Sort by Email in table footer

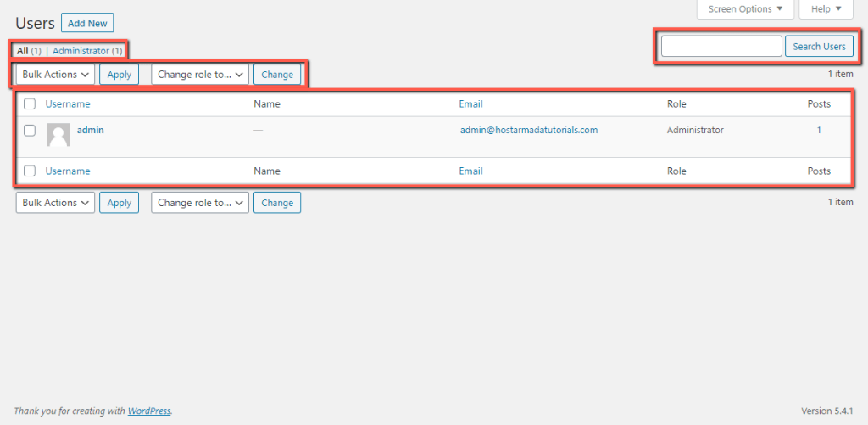pyautogui.click(x=470, y=171)
